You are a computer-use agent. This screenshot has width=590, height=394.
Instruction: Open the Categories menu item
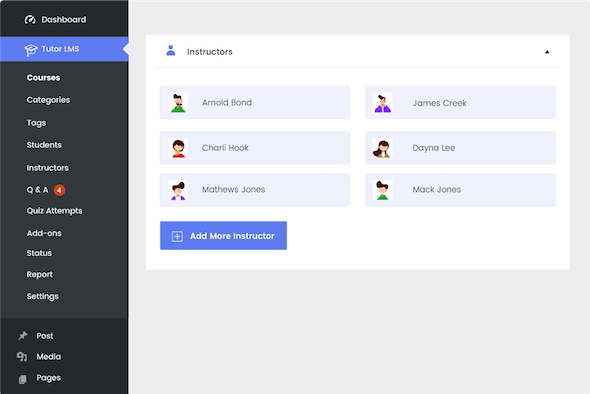pyautogui.click(x=48, y=100)
